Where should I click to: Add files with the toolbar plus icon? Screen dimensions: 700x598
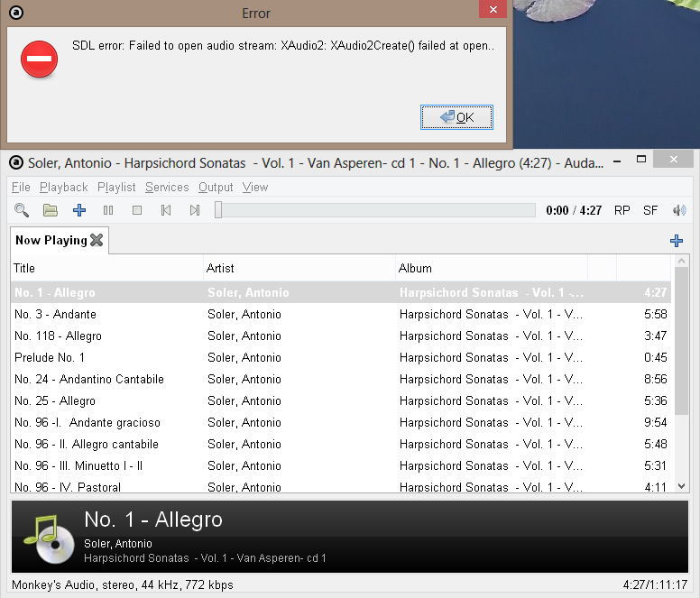pyautogui.click(x=79, y=210)
